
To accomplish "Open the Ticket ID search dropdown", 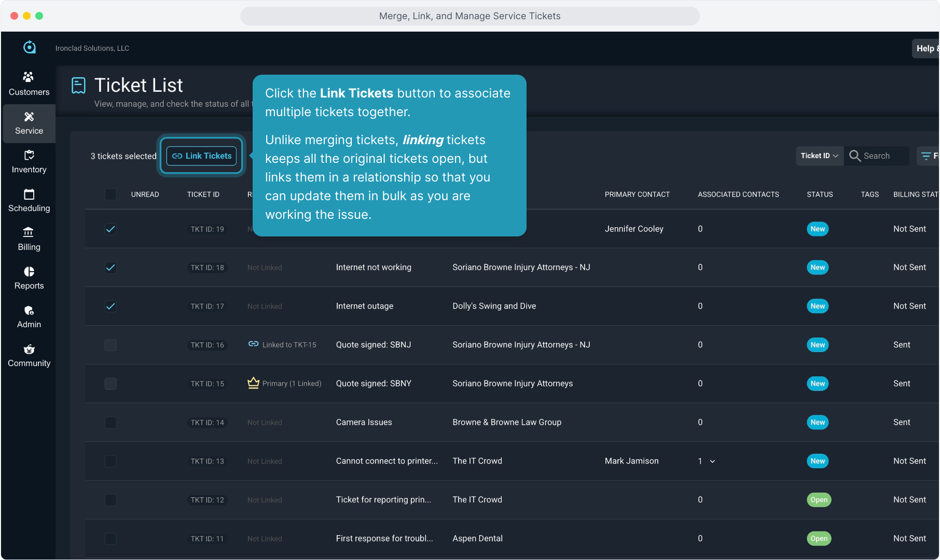I will tap(819, 156).
